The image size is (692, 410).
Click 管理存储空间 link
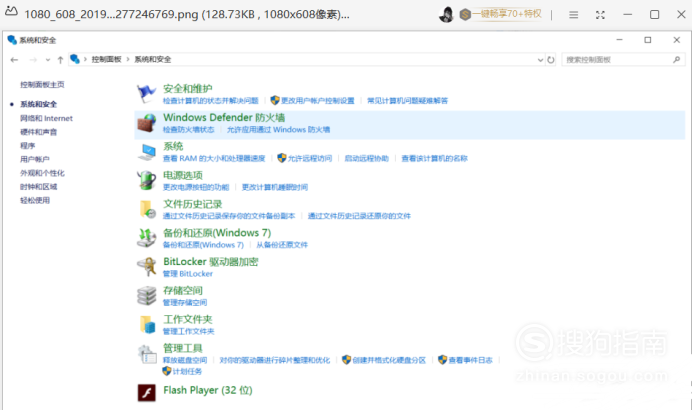[185, 302]
